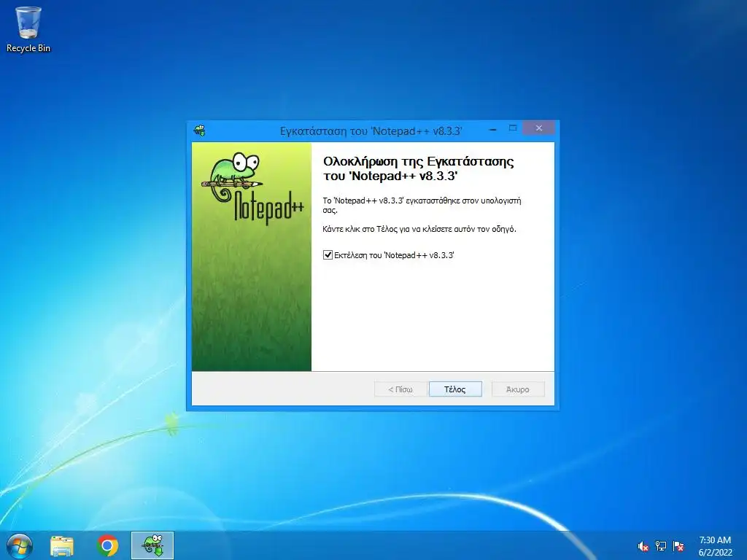Click the Notepad++ installer title bar icon

[200, 131]
